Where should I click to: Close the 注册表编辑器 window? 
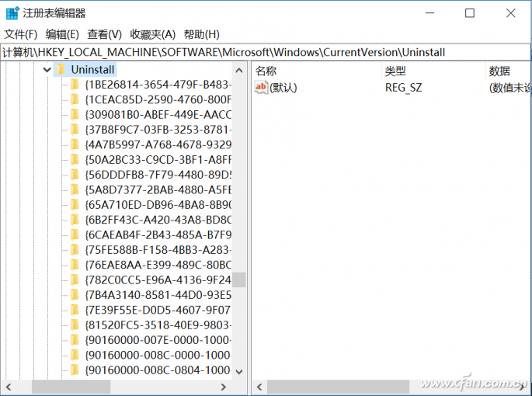tap(510, 13)
